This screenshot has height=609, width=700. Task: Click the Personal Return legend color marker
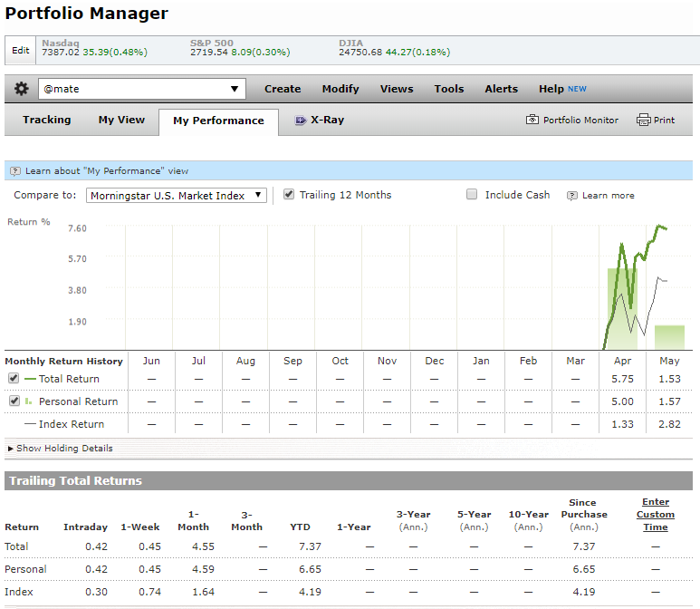(x=29, y=401)
